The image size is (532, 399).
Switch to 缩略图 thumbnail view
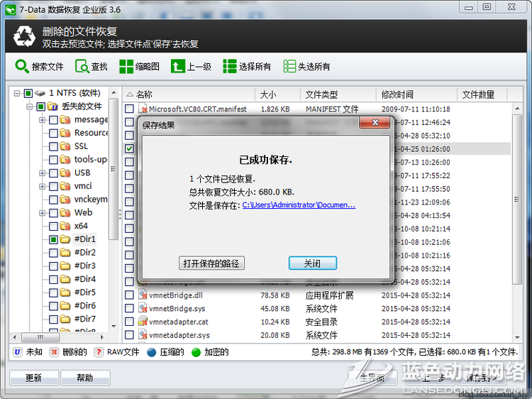(x=126, y=67)
